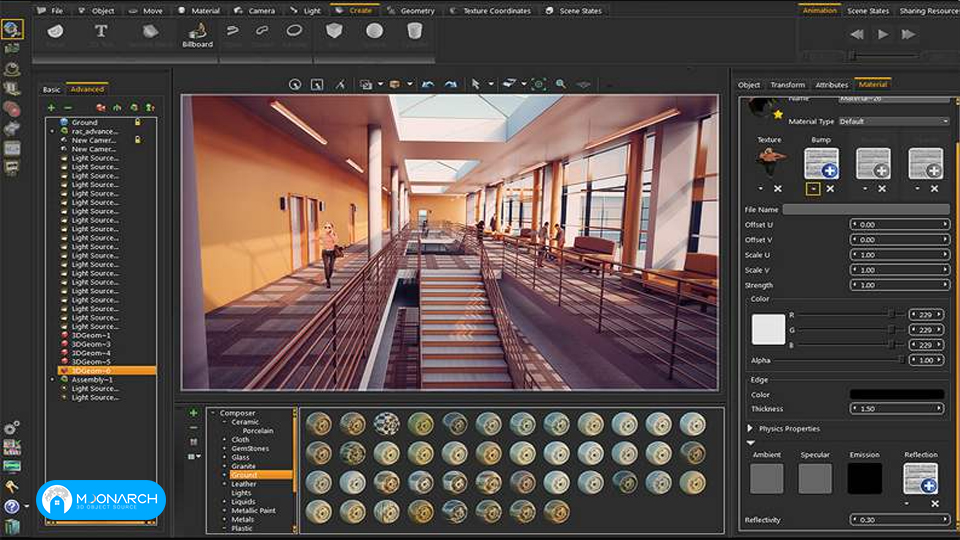Remove the Texture map with X
The image size is (960, 540).
click(778, 189)
